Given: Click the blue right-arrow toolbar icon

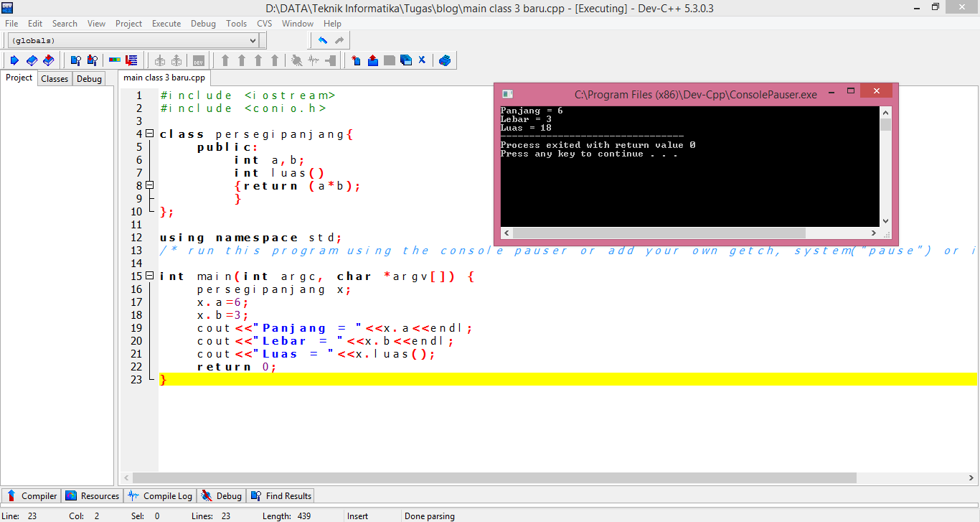Looking at the screenshot, I should [x=14, y=60].
